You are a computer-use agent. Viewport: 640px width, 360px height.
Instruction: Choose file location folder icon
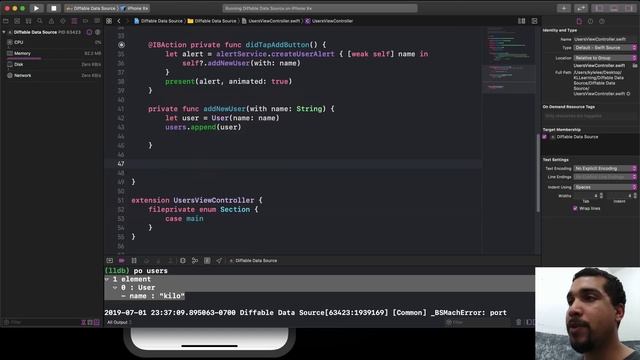635,65
